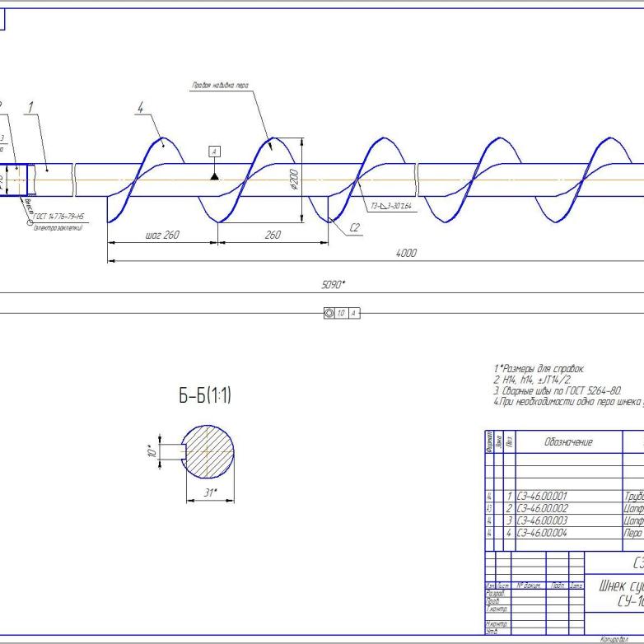The image size is (644, 644).
Task: Select the 10* keyway width dimension
Action: click(x=152, y=452)
